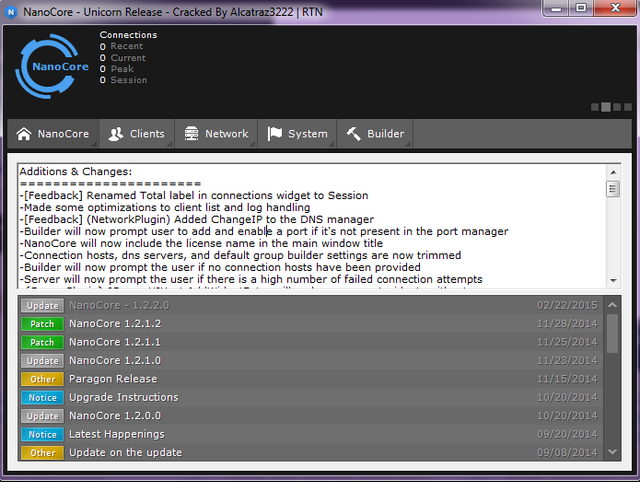Viewport: 640px width, 482px height.
Task: Click the changelog scrollbar down arrow
Action: (613, 280)
